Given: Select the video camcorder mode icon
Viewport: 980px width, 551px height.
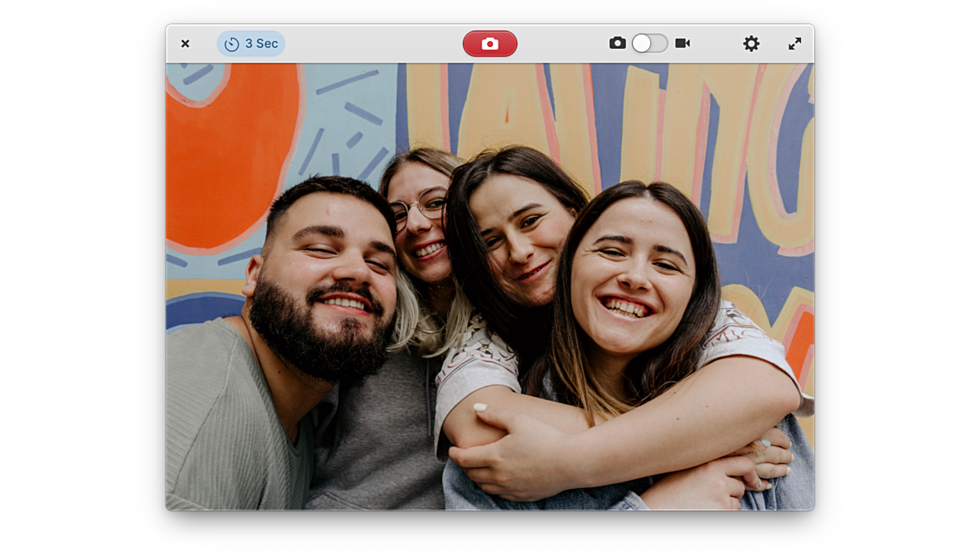Looking at the screenshot, I should (x=682, y=43).
